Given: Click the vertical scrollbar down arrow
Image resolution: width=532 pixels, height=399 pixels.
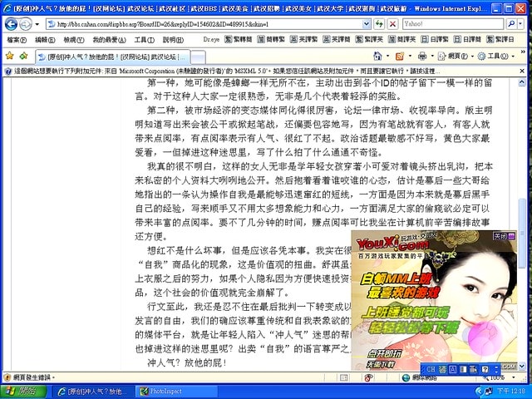Looking at the screenshot, I should click(x=521, y=366).
